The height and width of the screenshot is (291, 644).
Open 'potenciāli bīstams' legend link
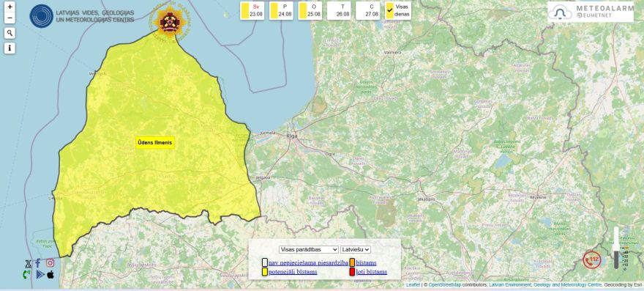(x=293, y=272)
